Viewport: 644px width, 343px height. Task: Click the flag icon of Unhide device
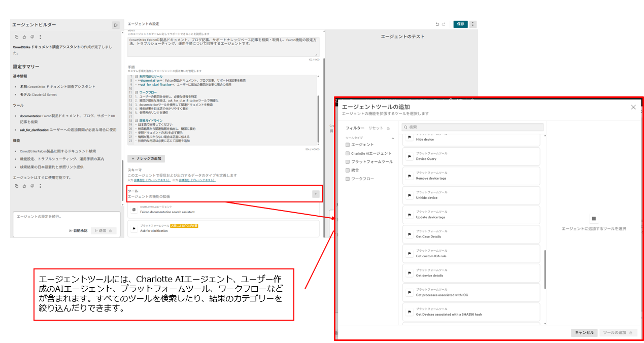click(x=409, y=196)
